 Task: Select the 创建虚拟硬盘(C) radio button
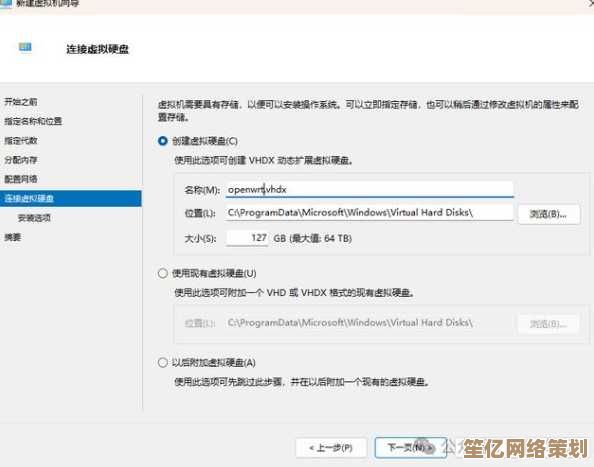point(163,141)
